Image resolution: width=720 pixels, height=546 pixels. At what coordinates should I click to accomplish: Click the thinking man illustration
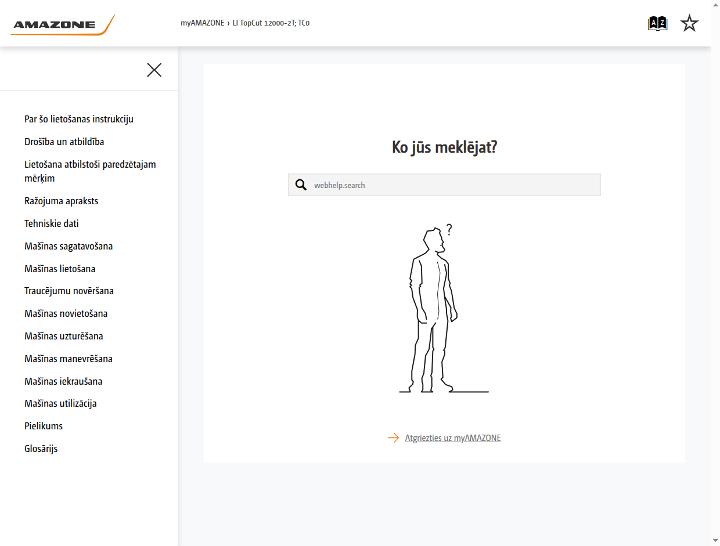(444, 309)
